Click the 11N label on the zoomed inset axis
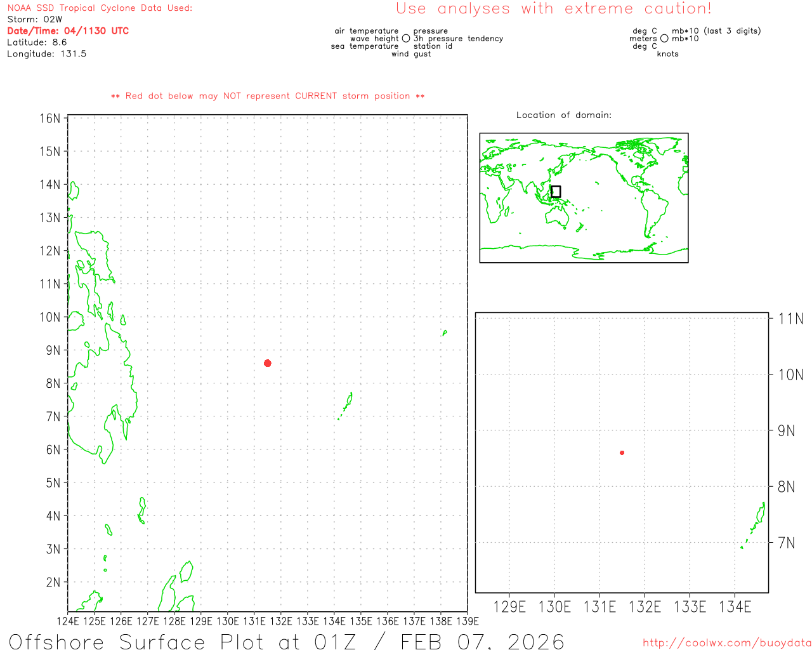Image resolution: width=812 pixels, height=650 pixels. click(x=790, y=319)
